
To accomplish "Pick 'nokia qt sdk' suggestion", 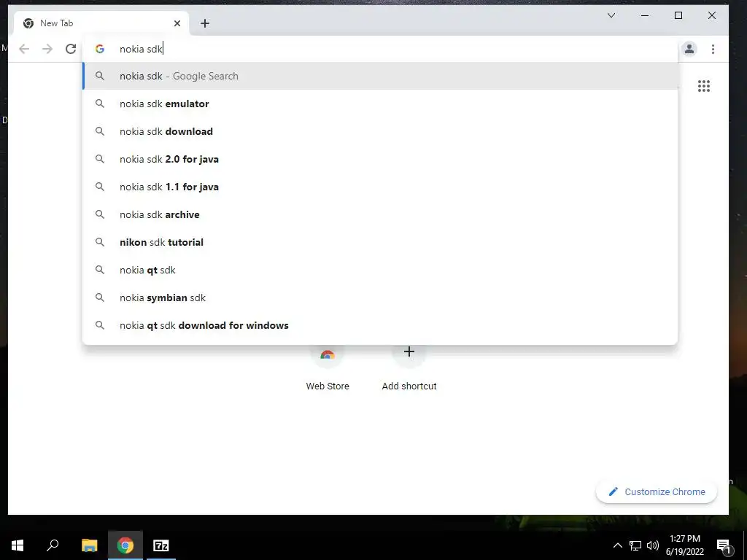I will (x=380, y=270).
